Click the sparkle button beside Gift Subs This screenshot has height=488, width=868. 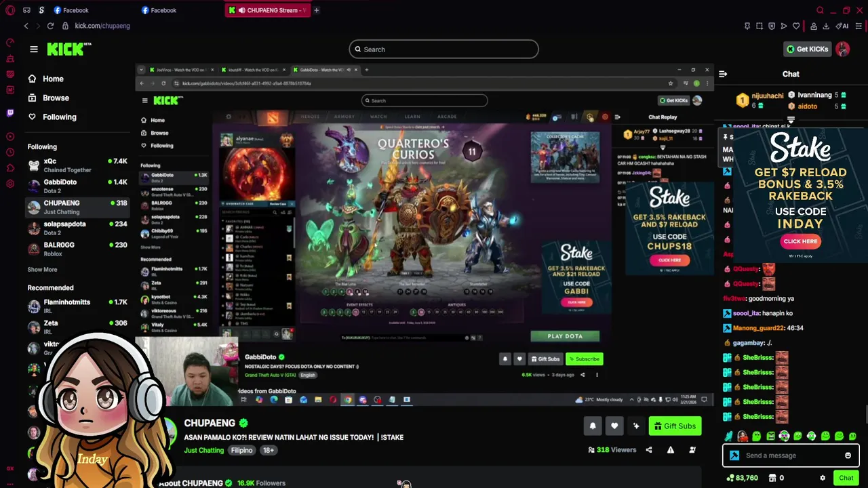pos(636,426)
